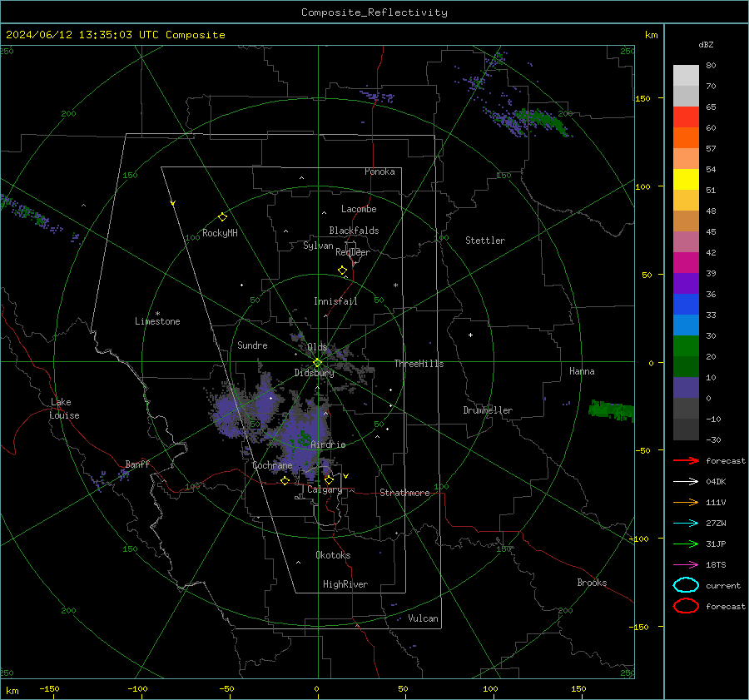Click the Cochrane city label
This screenshot has height=700, width=749.
click(x=272, y=465)
